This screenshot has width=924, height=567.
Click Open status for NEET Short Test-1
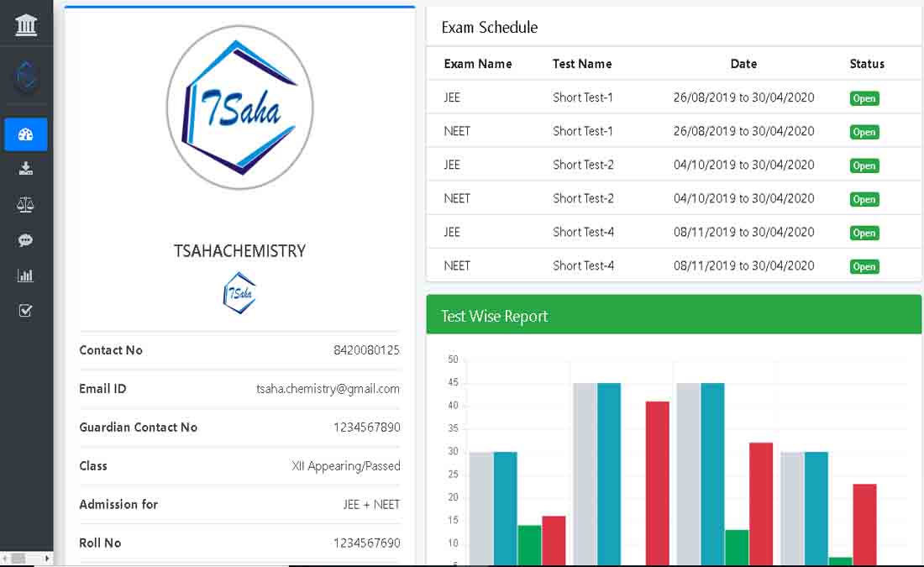[x=864, y=132]
